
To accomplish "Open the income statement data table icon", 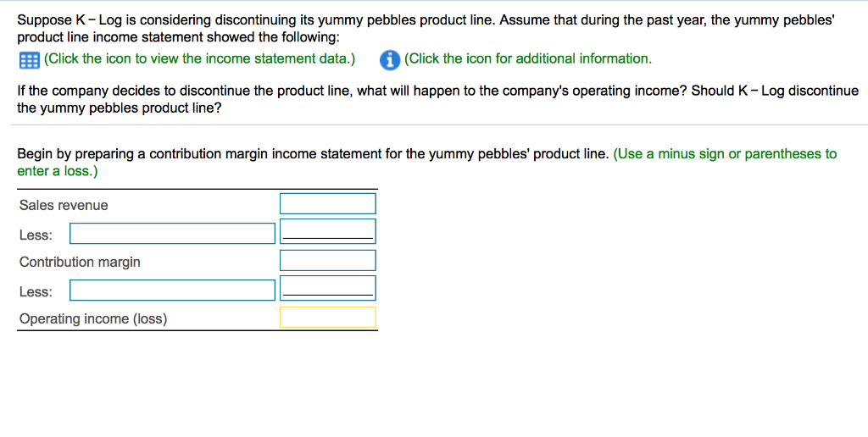I will (x=29, y=60).
